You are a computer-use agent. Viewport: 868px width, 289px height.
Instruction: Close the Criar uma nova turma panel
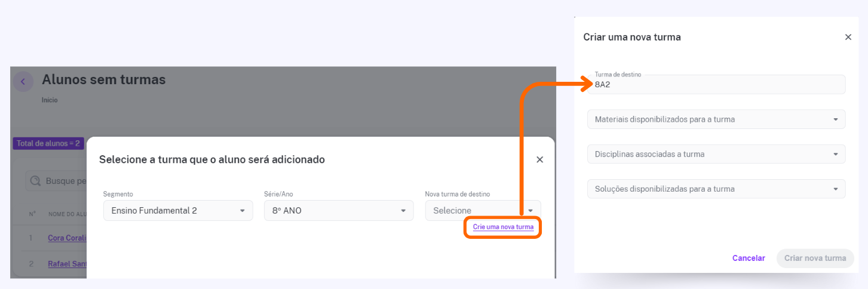[848, 37]
